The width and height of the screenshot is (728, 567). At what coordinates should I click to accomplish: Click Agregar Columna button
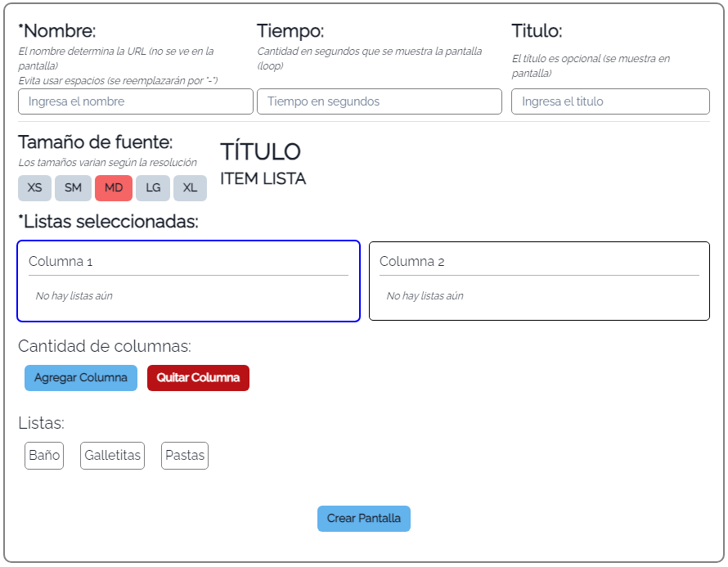81,378
